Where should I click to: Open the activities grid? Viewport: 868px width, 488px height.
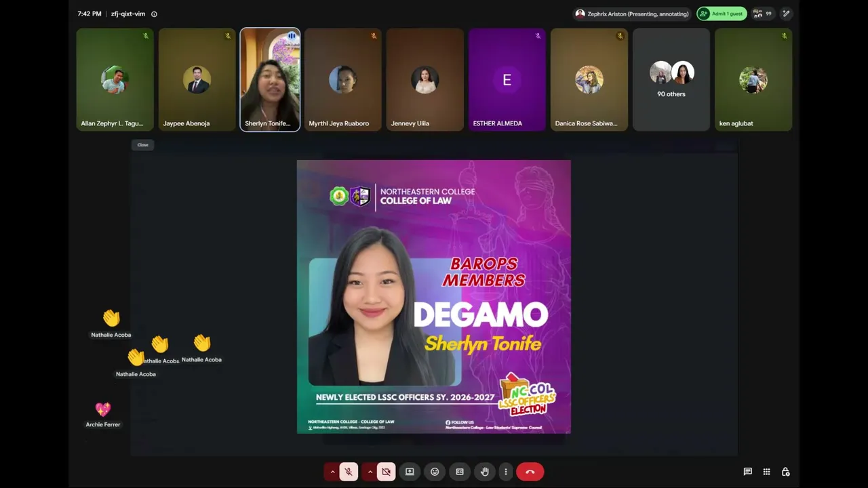point(766,472)
